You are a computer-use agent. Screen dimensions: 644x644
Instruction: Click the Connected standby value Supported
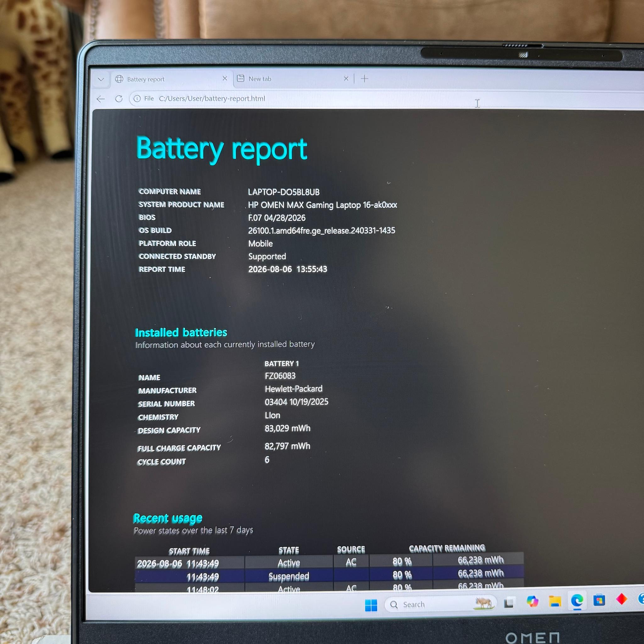coord(267,257)
